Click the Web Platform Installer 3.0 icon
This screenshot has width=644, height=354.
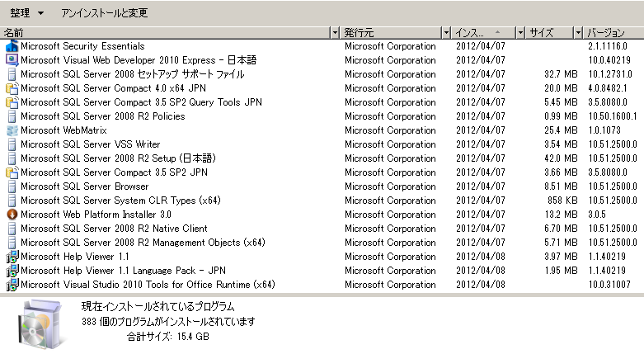tap(12, 215)
